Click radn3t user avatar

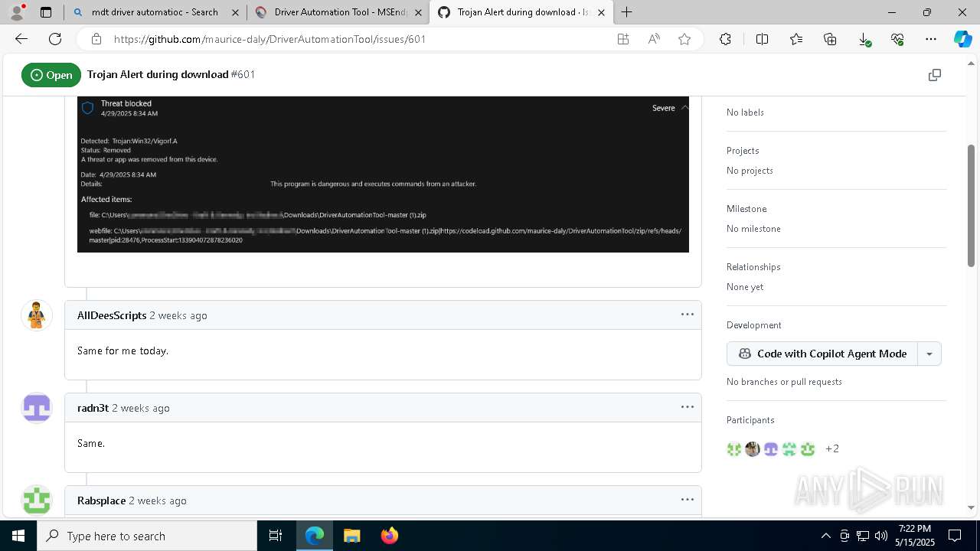[37, 408]
